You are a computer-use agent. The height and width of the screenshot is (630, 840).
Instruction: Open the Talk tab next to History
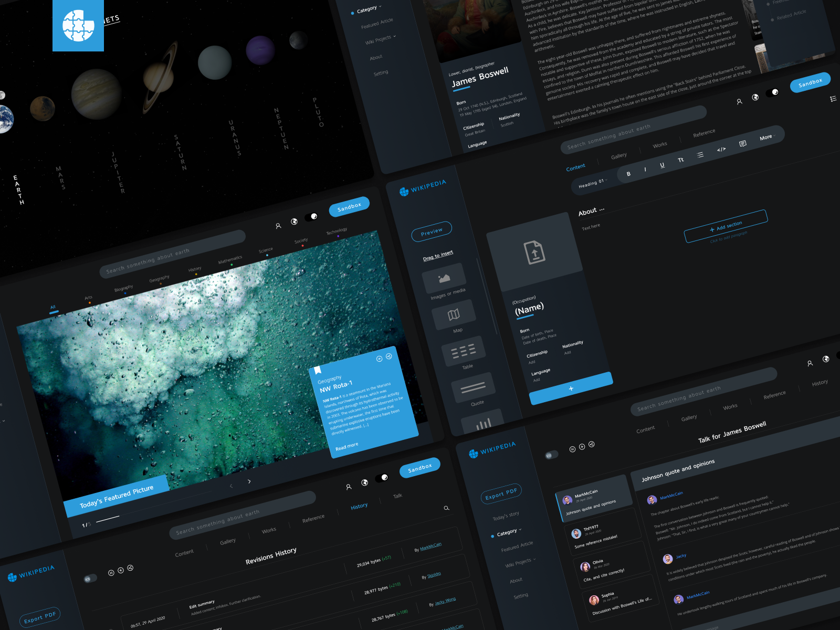pyautogui.click(x=397, y=496)
